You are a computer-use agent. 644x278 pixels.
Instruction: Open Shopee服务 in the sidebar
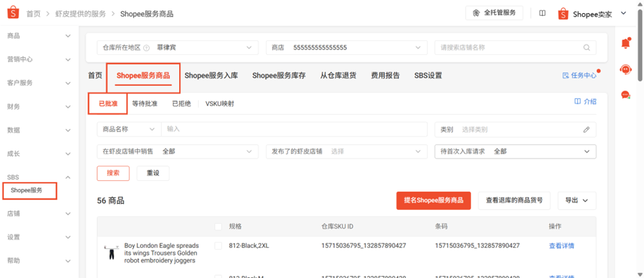[x=26, y=190]
